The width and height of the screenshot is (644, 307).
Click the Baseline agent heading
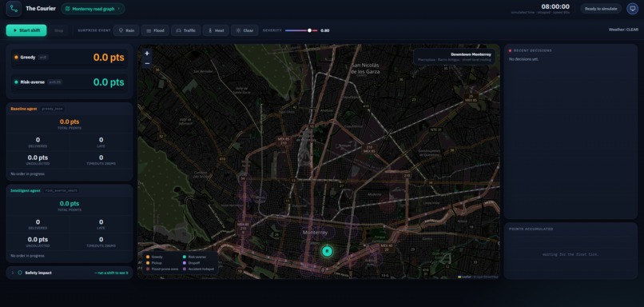pyautogui.click(x=24, y=109)
